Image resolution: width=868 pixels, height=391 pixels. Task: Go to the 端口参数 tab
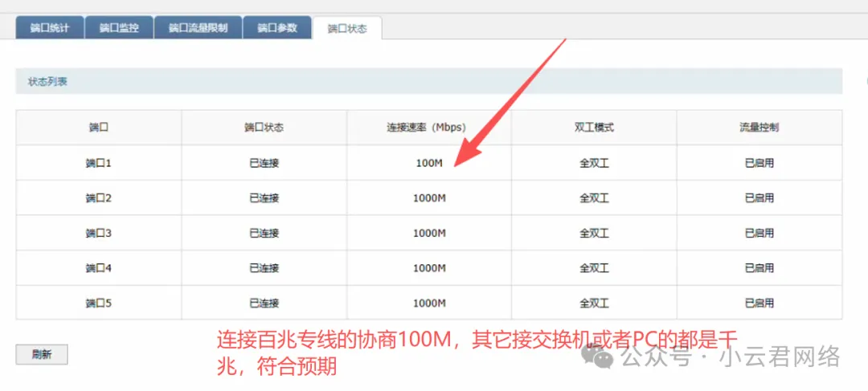click(x=277, y=28)
